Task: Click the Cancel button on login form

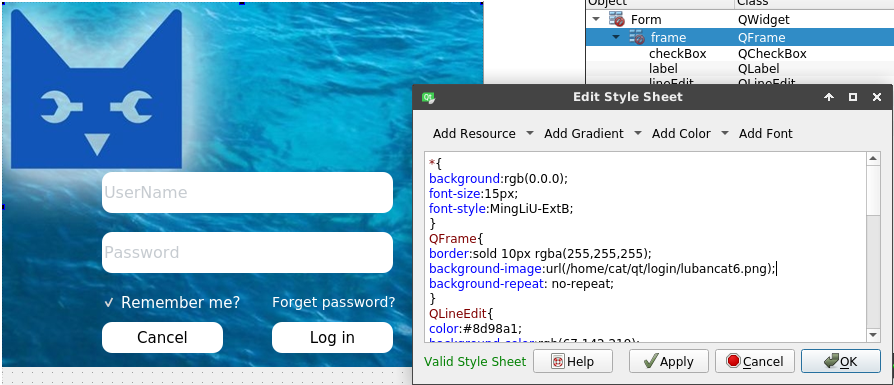Action: tap(162, 337)
